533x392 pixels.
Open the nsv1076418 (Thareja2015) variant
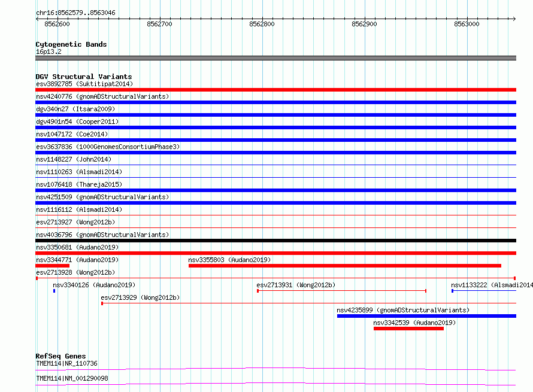click(79, 184)
